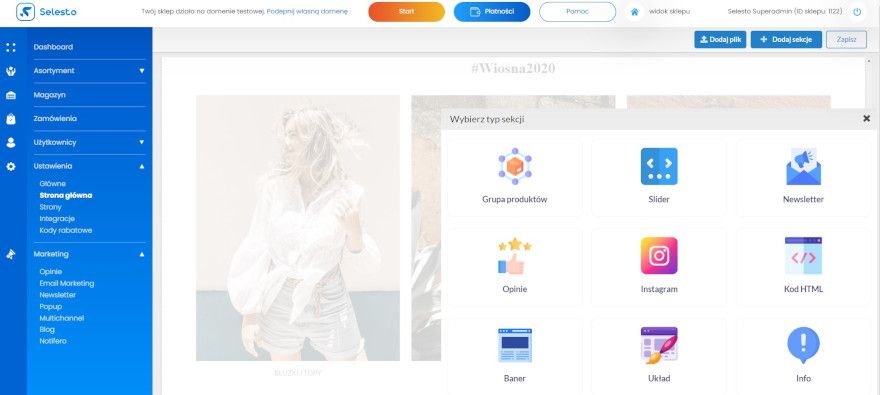The width and height of the screenshot is (880, 395).
Task: Click the Asortyment sidebar icon
Action: point(11,71)
